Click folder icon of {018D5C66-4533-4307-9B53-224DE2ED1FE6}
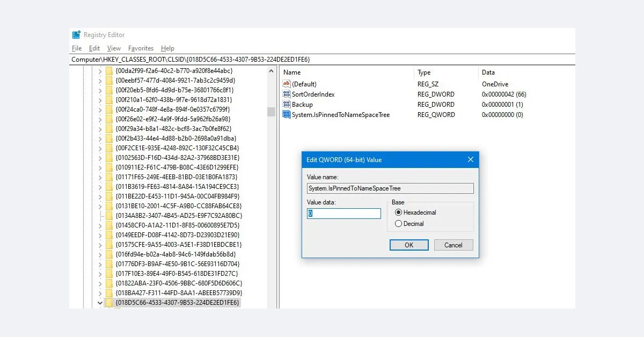 [109, 303]
